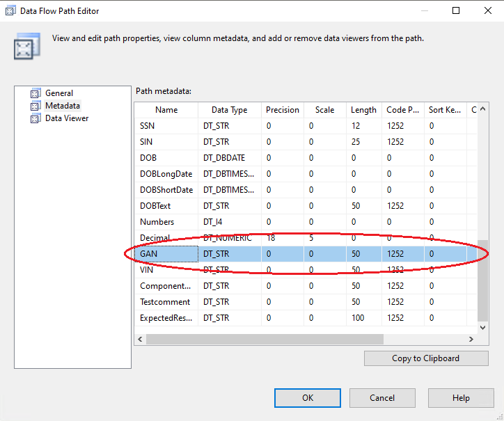Click the Metadata page icon
Image resolution: width=504 pixels, height=421 pixels.
36,106
